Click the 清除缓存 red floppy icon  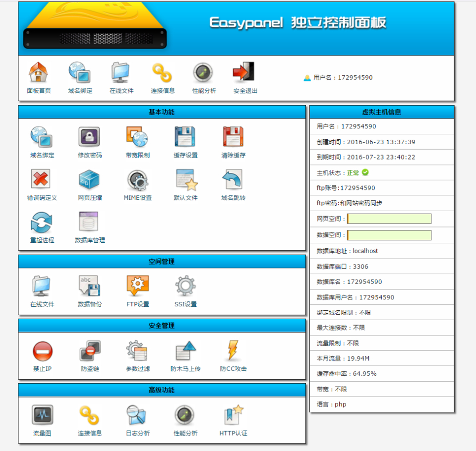click(233, 137)
